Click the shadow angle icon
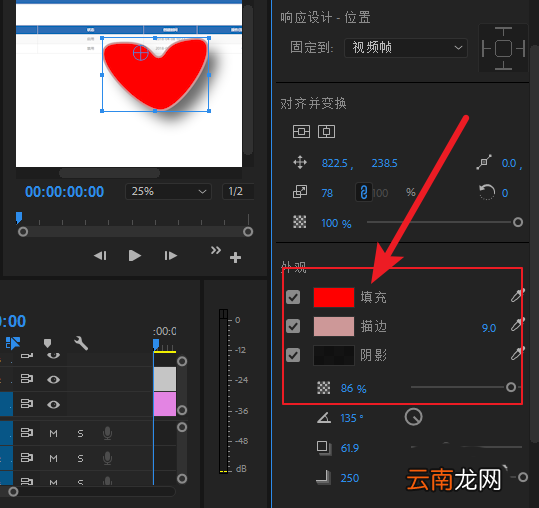This screenshot has width=539, height=508. (x=324, y=418)
